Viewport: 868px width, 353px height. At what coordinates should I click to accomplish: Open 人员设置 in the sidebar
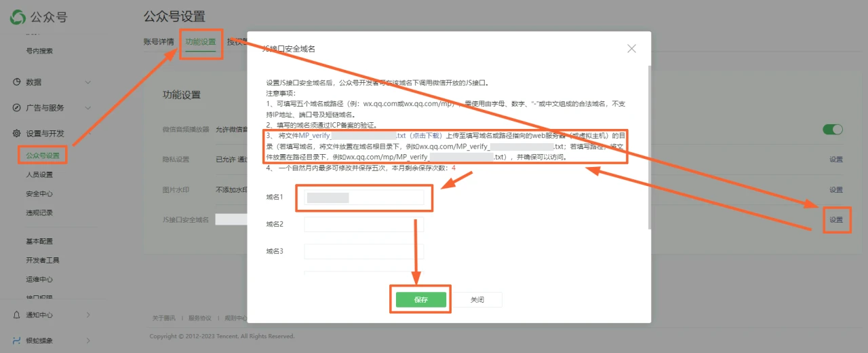click(x=39, y=175)
